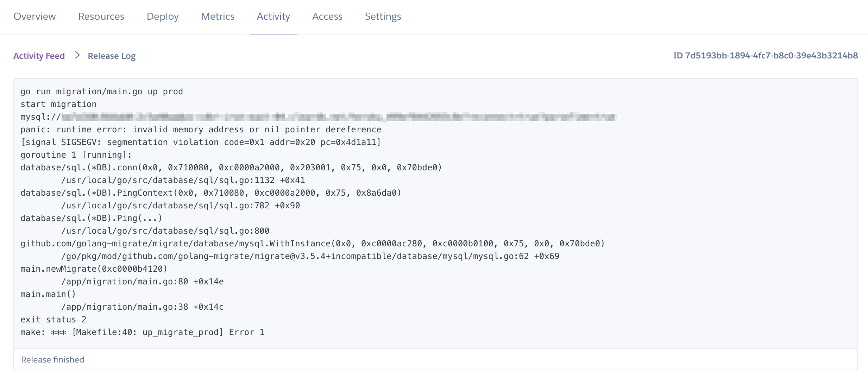Switch to the Access tab
Screen dimensions: 868x378
327,17
